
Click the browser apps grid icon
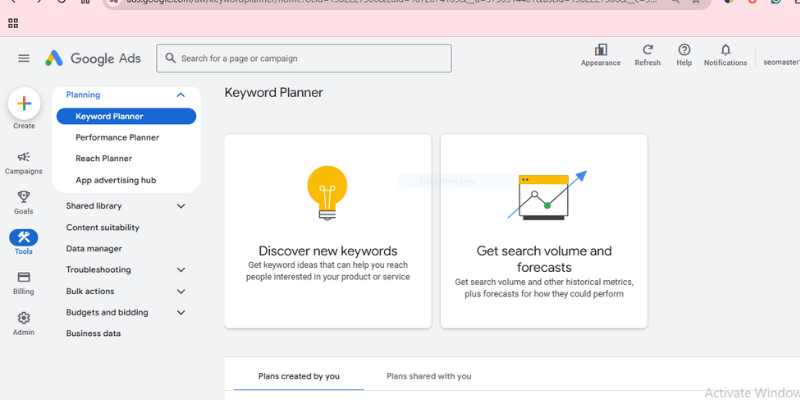coord(13,23)
